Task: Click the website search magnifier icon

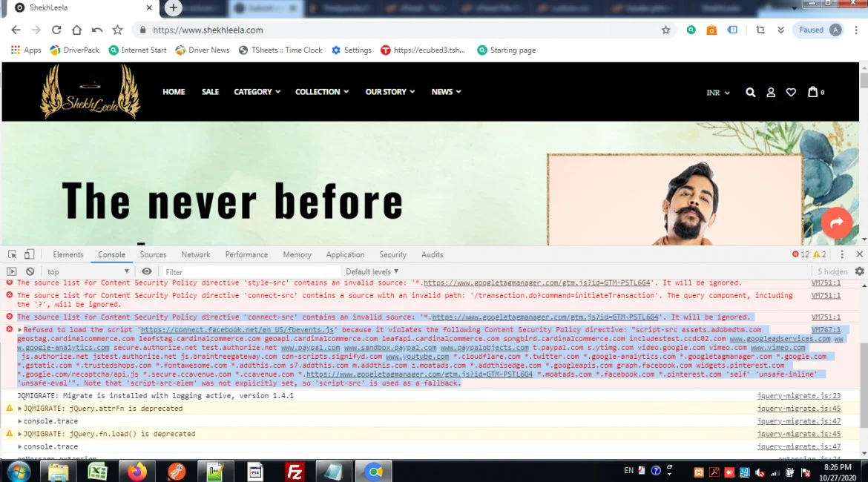Action: (x=750, y=92)
